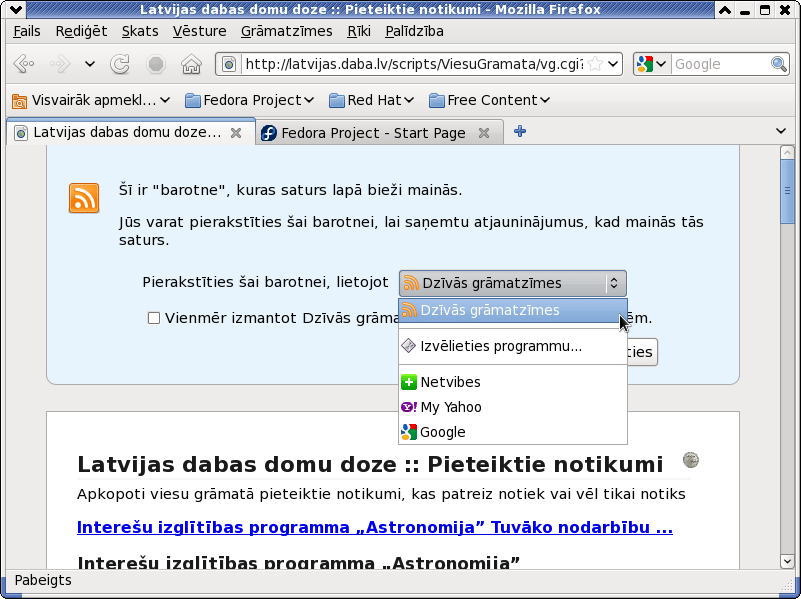Close the Latvijas dabas domu doze tab
The height and width of the screenshot is (599, 801).
[236, 133]
